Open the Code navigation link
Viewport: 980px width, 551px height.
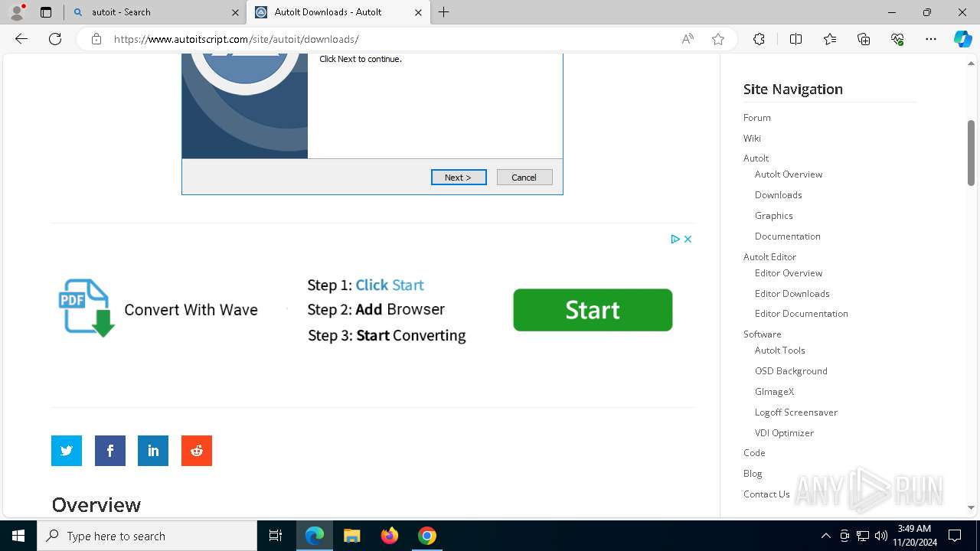pos(754,452)
